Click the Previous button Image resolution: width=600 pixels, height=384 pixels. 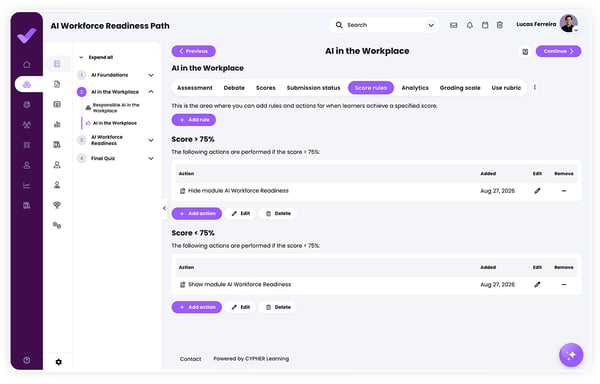click(x=194, y=51)
